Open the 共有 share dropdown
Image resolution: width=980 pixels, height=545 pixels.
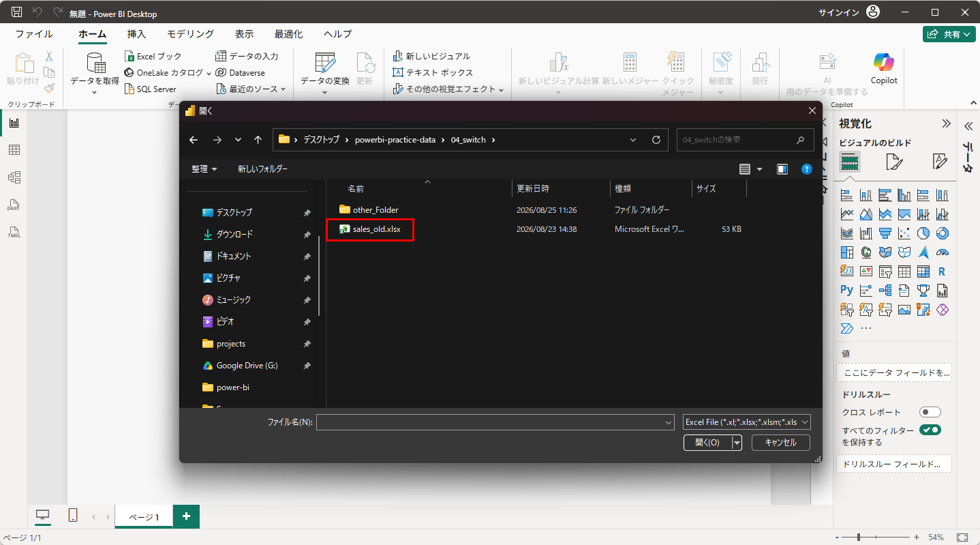click(949, 34)
